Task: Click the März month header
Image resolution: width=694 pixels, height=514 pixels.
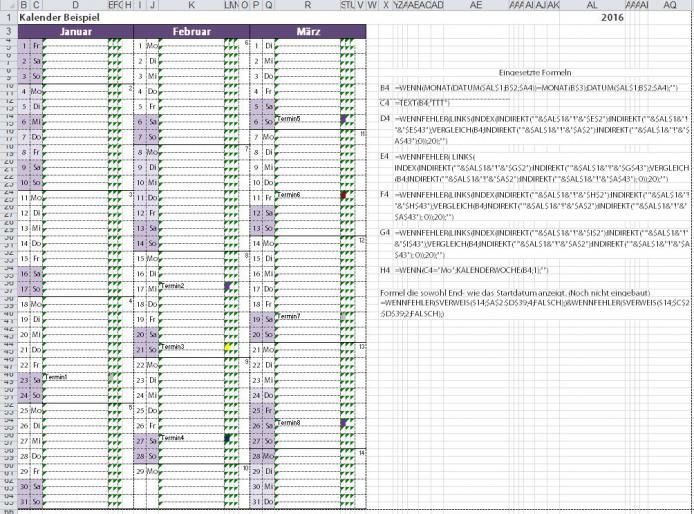Action: (x=308, y=32)
